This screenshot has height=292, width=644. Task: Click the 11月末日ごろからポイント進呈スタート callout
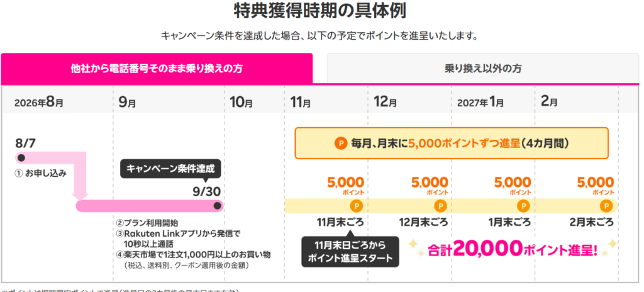click(x=350, y=252)
